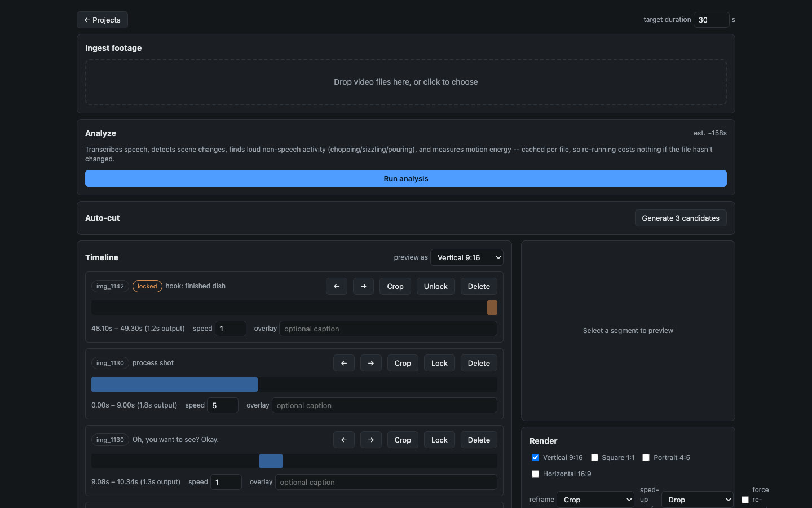The height and width of the screenshot is (508, 812).
Task: Click the speed field of hook segment
Action: click(x=230, y=329)
